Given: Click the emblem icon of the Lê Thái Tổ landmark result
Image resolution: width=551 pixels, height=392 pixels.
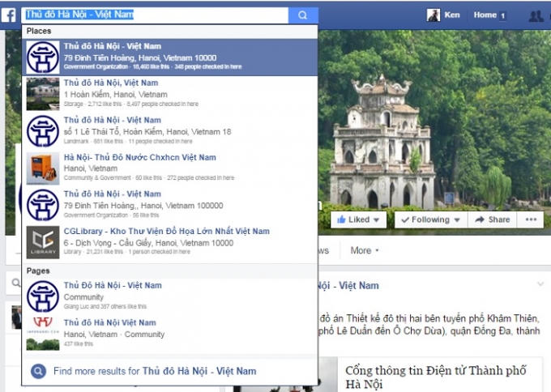Looking at the screenshot, I should [43, 131].
